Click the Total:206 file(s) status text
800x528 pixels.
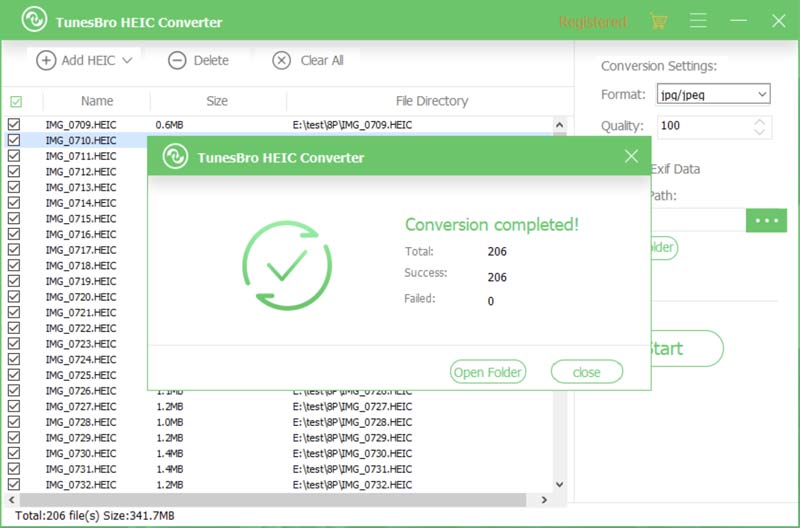94,516
